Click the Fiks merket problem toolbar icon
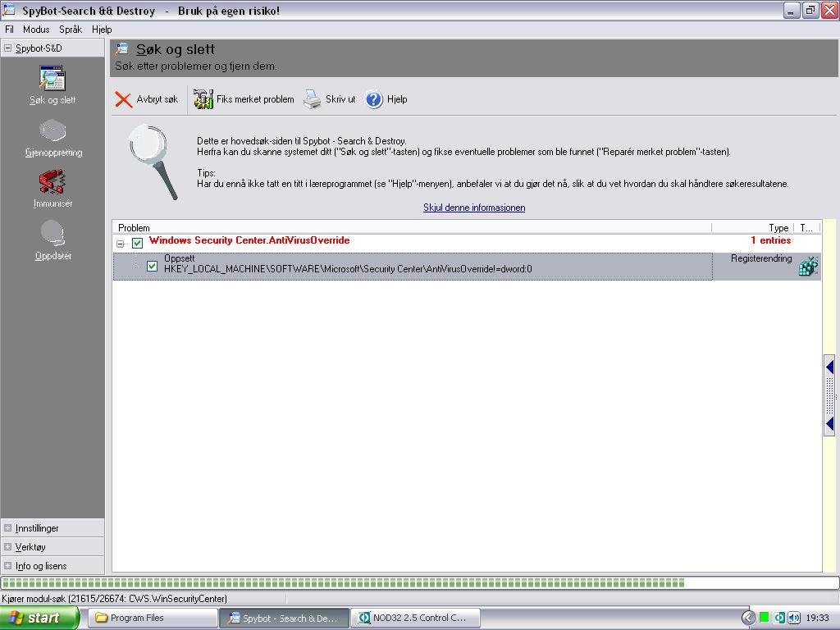Image resolution: width=840 pixels, height=630 pixels. pyautogui.click(x=203, y=99)
